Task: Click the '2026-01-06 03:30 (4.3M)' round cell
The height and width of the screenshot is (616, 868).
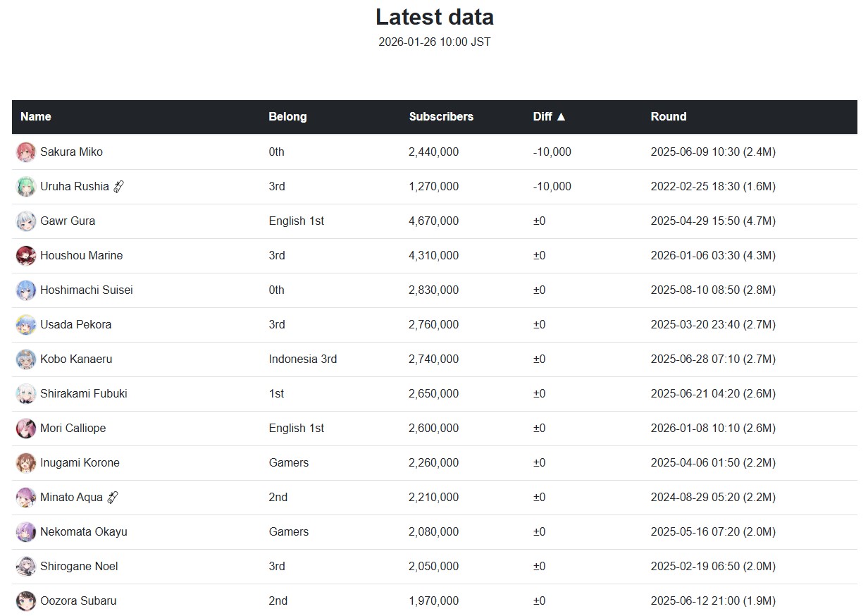Action: click(x=713, y=256)
